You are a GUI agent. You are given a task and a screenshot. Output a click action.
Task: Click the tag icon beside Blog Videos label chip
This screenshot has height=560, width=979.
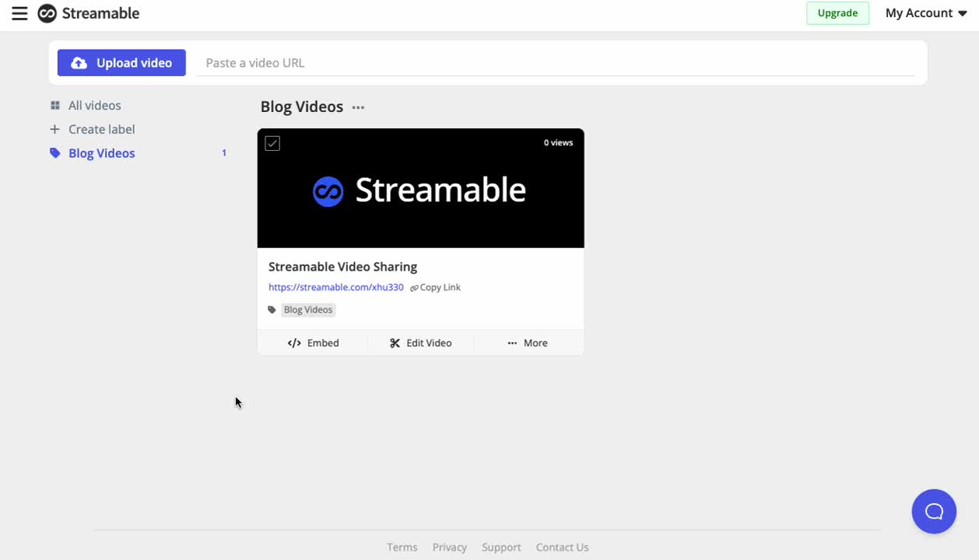pos(272,310)
